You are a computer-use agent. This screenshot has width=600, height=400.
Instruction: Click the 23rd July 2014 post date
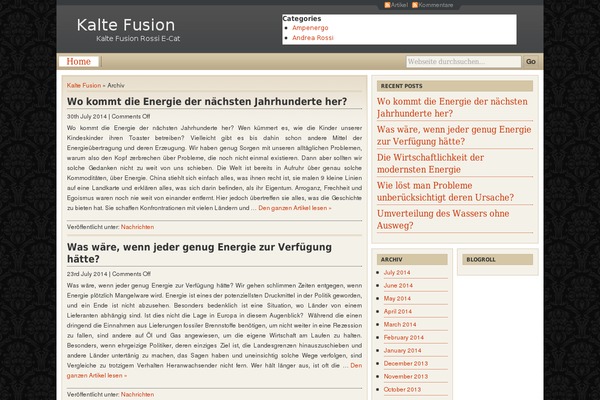[87, 274]
